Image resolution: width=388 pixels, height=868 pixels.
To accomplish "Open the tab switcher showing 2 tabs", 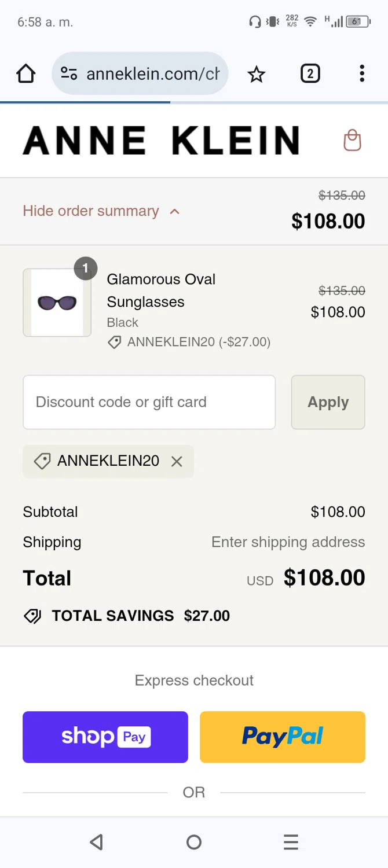I will pyautogui.click(x=310, y=74).
